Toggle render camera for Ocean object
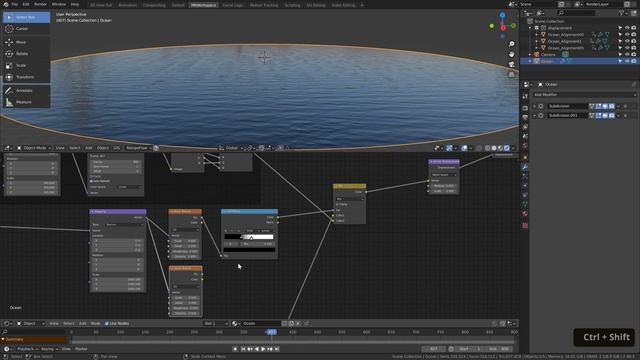The width and height of the screenshot is (640, 360). tap(634, 61)
